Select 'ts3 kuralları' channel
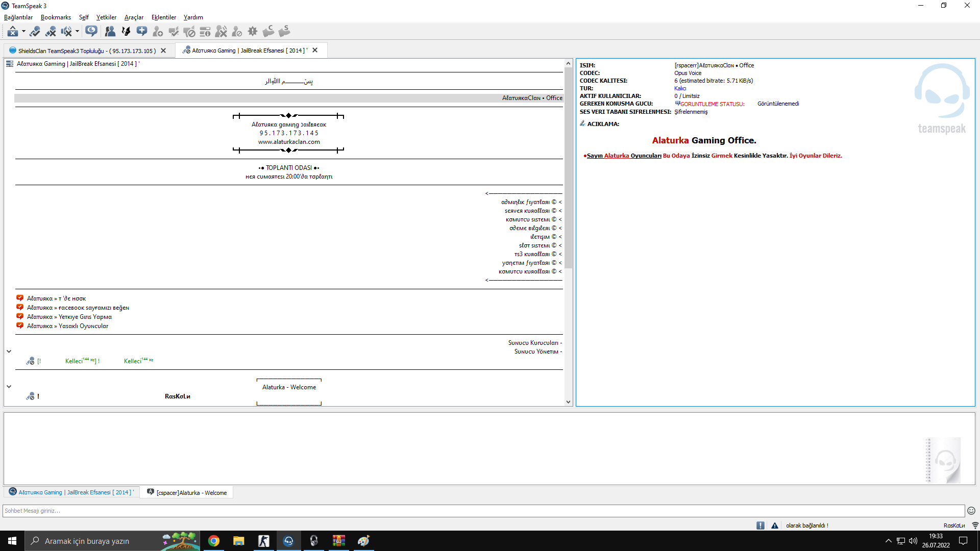Image resolution: width=980 pixels, height=551 pixels. point(538,254)
